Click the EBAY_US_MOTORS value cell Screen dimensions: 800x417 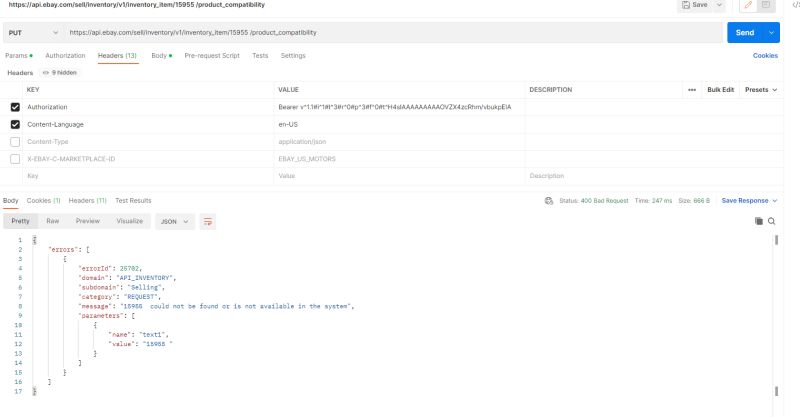(399, 159)
